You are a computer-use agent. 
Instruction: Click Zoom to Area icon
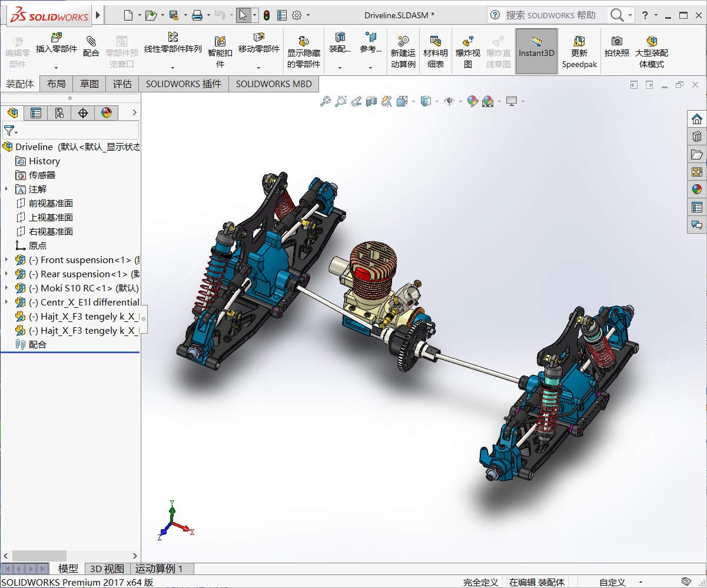[340, 101]
